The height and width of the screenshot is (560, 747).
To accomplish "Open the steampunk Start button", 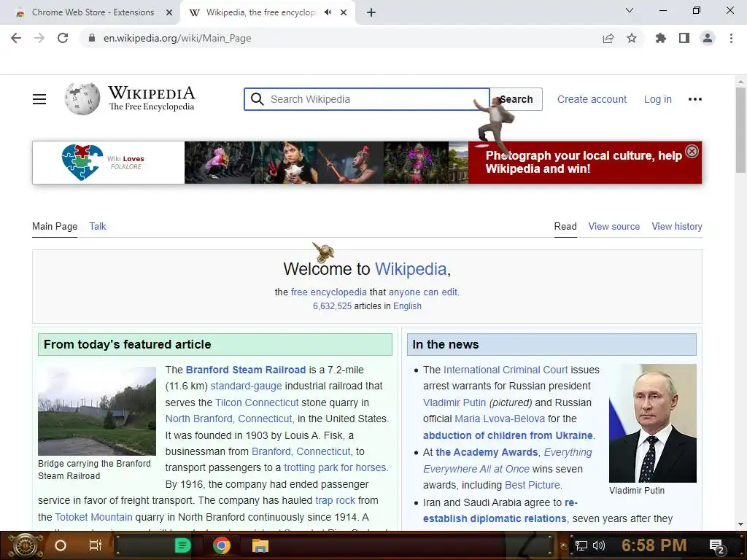I will [26, 545].
